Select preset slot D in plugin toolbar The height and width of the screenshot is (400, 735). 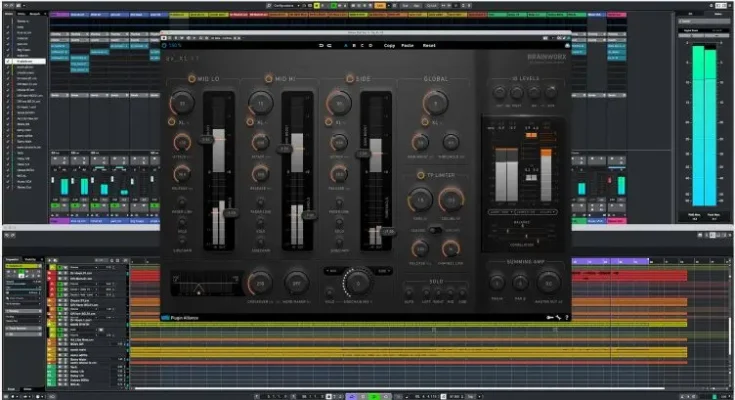click(x=371, y=46)
